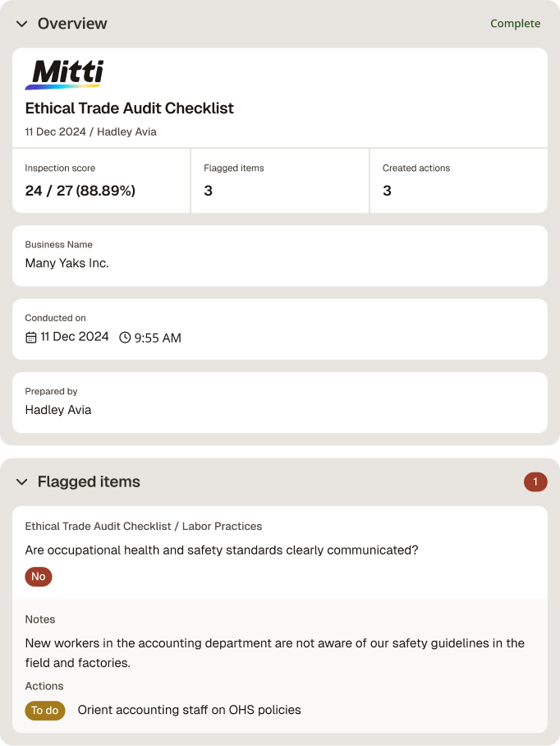The width and height of the screenshot is (560, 746).
Task: Open the Orient accounting staff action
Action: [189, 710]
